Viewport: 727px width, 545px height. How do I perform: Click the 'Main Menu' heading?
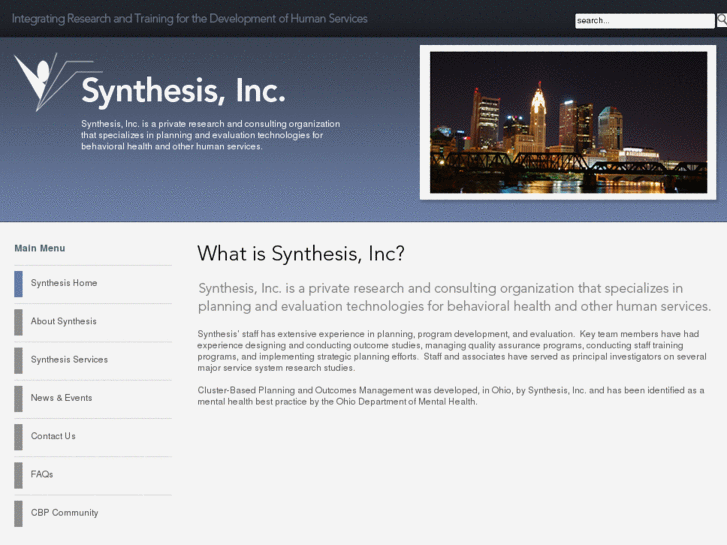pyautogui.click(x=40, y=248)
